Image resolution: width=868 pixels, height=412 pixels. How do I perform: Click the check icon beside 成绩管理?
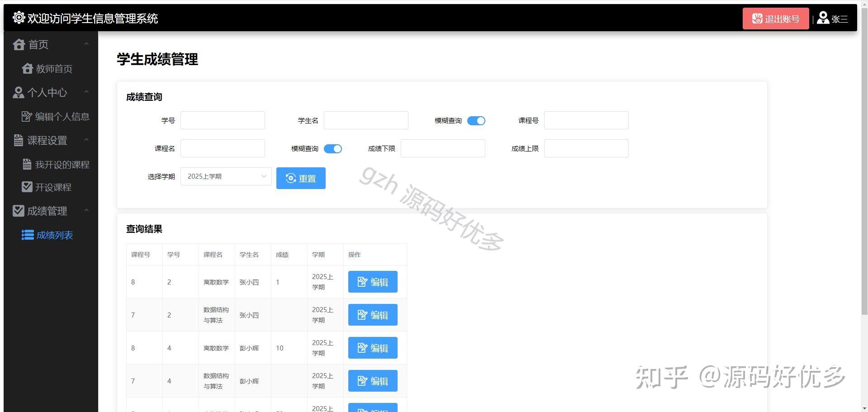19,211
